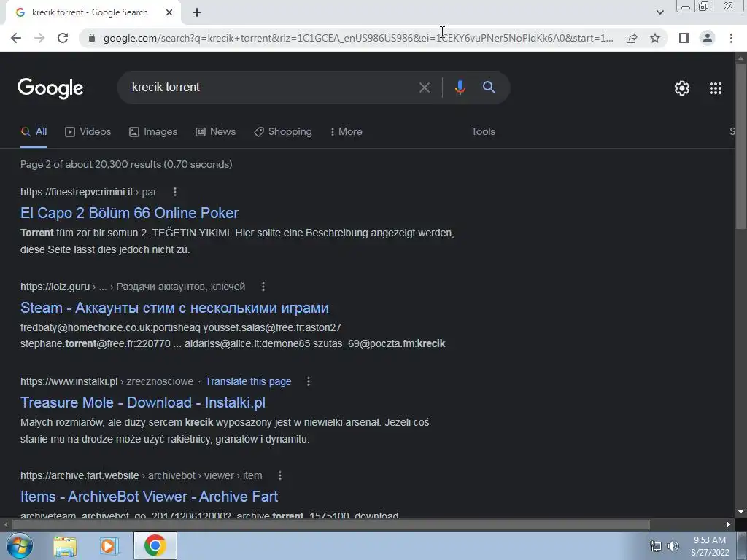
Task: Switch to the Videos tab
Action: point(88,132)
